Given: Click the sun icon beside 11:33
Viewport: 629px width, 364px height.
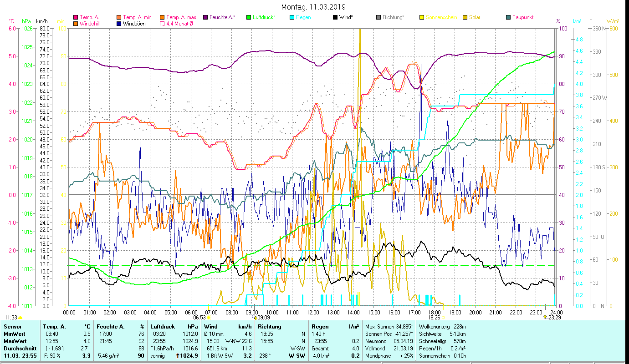Looking at the screenshot, I should (20, 318).
